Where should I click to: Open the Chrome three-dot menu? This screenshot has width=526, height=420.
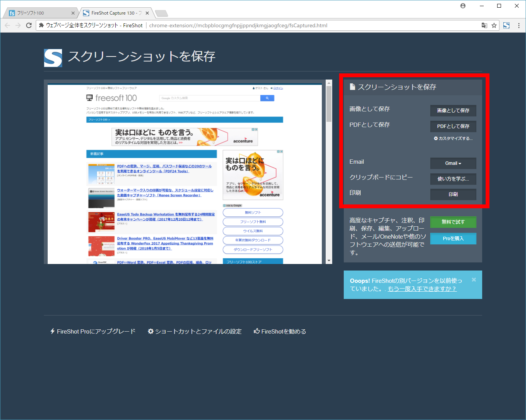tap(519, 25)
